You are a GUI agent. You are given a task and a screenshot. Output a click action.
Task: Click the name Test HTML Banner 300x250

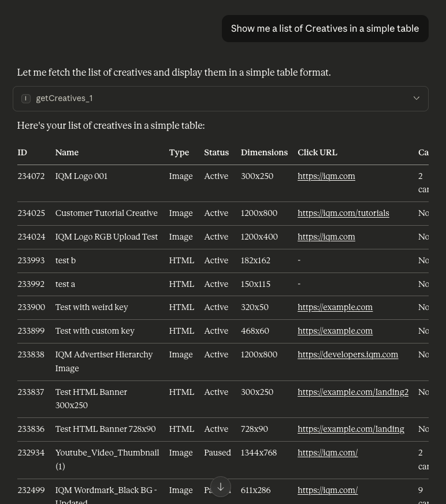[91, 398]
